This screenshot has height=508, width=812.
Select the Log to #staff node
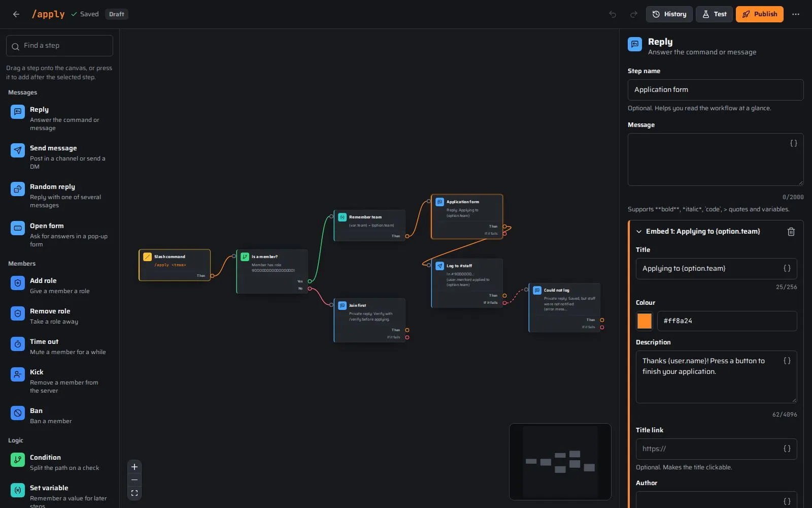coord(467,283)
